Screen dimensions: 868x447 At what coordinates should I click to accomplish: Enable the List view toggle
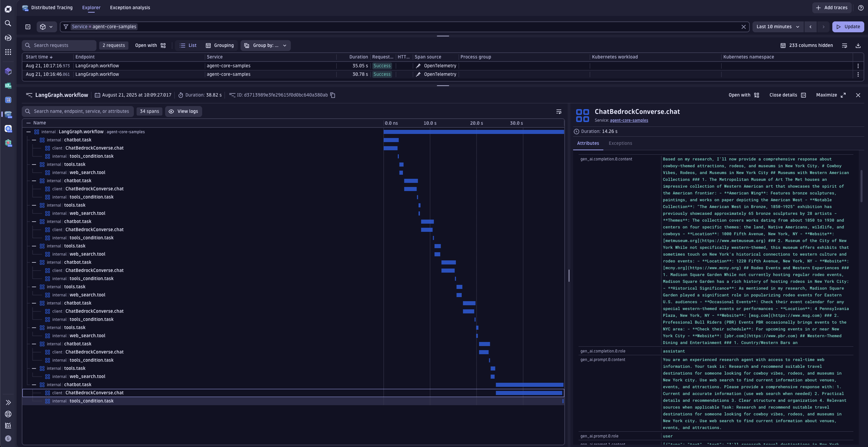(x=188, y=45)
